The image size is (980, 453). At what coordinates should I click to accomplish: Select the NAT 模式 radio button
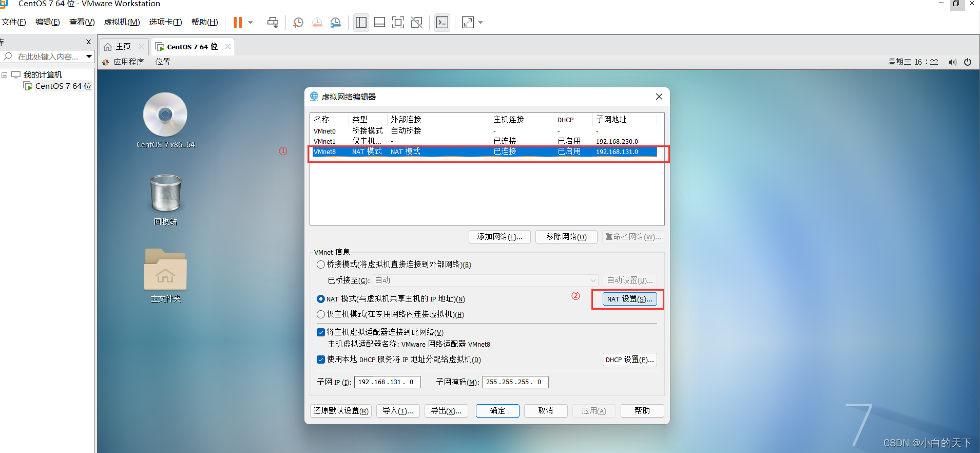pyautogui.click(x=321, y=299)
